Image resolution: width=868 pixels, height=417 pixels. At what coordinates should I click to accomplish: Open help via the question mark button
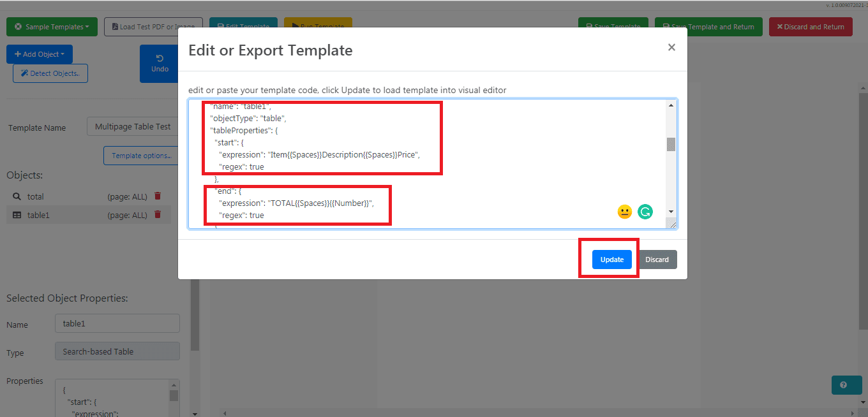coord(847,385)
